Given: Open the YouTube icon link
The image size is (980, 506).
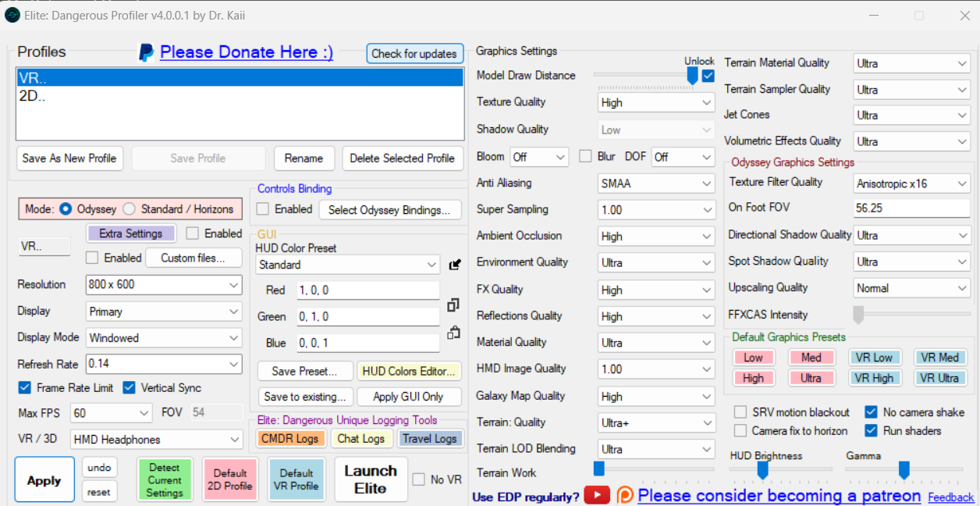Looking at the screenshot, I should (597, 495).
